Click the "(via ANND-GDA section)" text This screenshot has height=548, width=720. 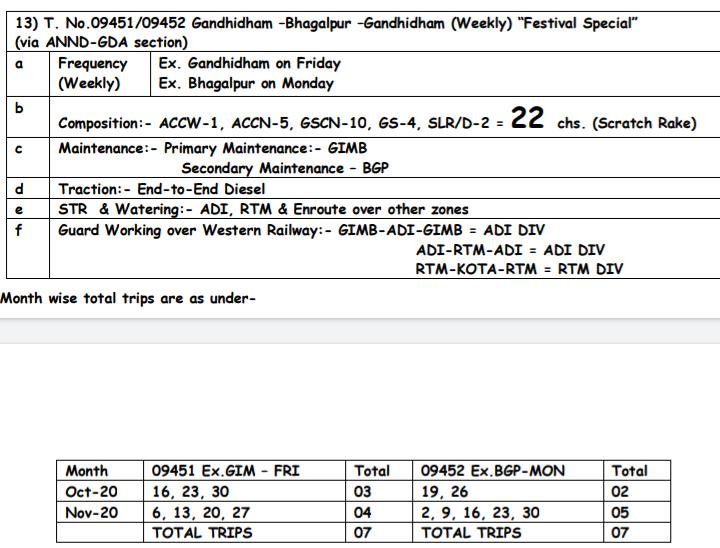pyautogui.click(x=101, y=42)
